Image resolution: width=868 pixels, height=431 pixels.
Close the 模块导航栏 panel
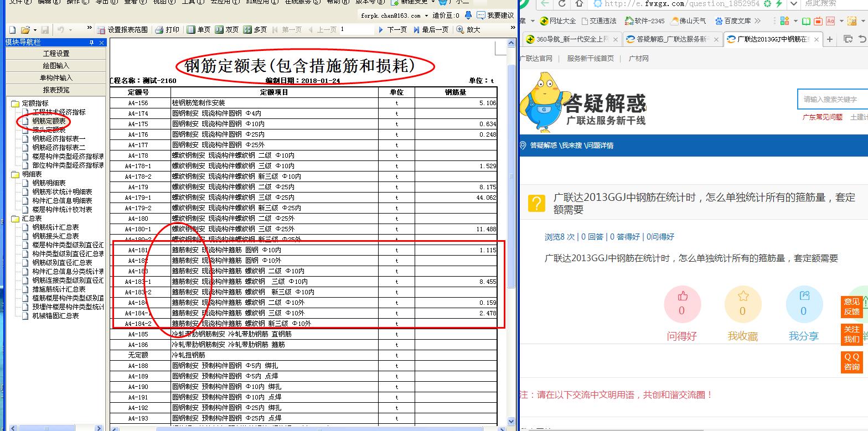click(101, 43)
